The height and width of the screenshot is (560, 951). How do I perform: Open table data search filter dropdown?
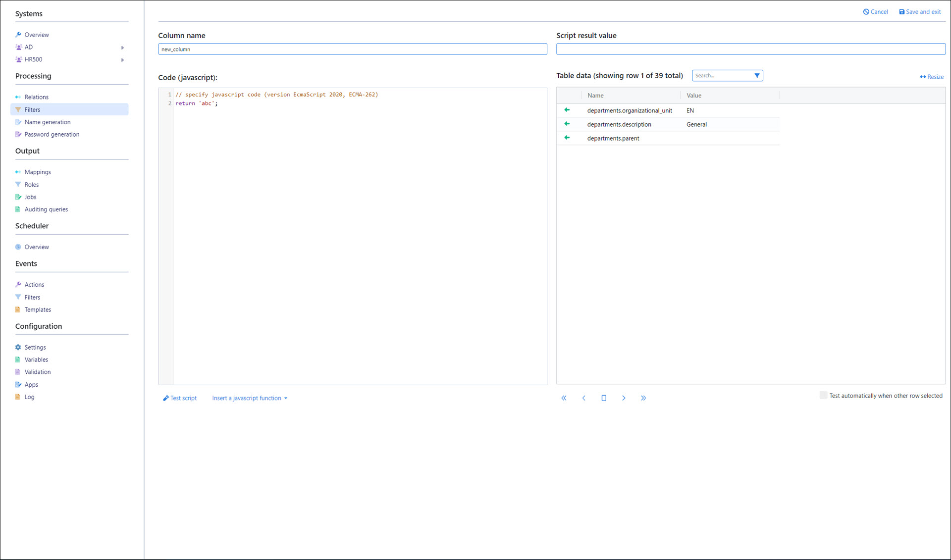point(757,76)
